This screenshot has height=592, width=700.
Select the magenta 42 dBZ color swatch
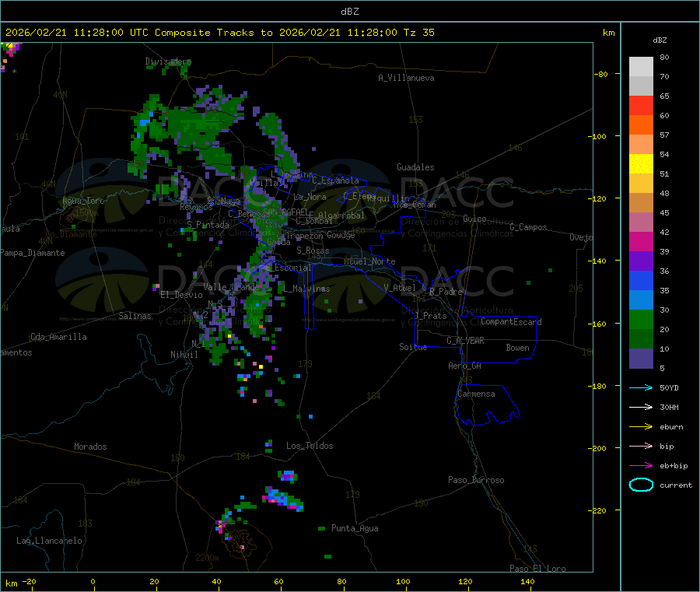click(641, 241)
